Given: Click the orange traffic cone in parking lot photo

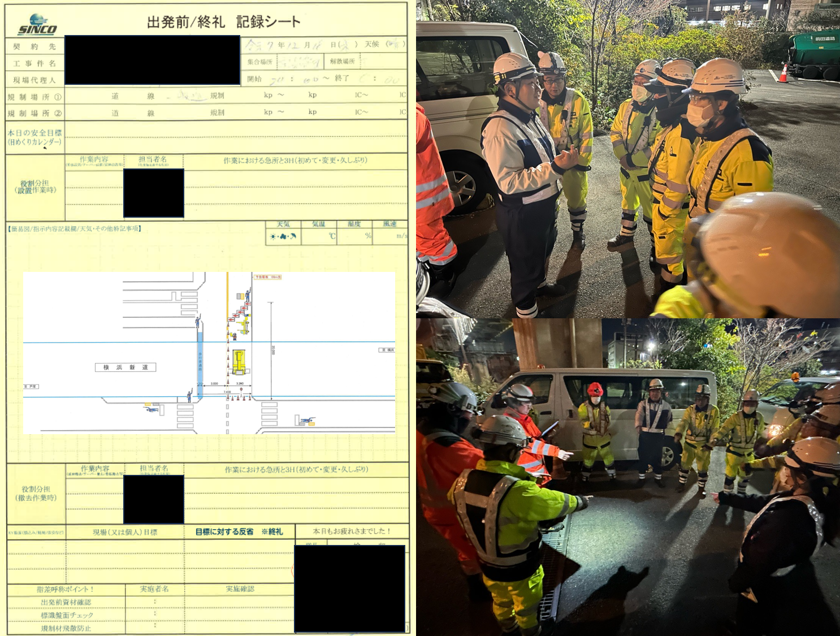Looking at the screenshot, I should tap(783, 73).
